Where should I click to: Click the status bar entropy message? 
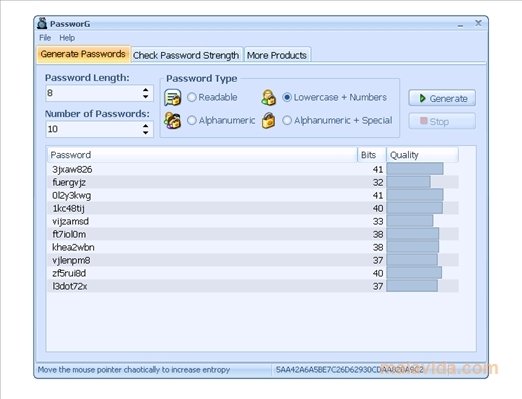(134, 370)
